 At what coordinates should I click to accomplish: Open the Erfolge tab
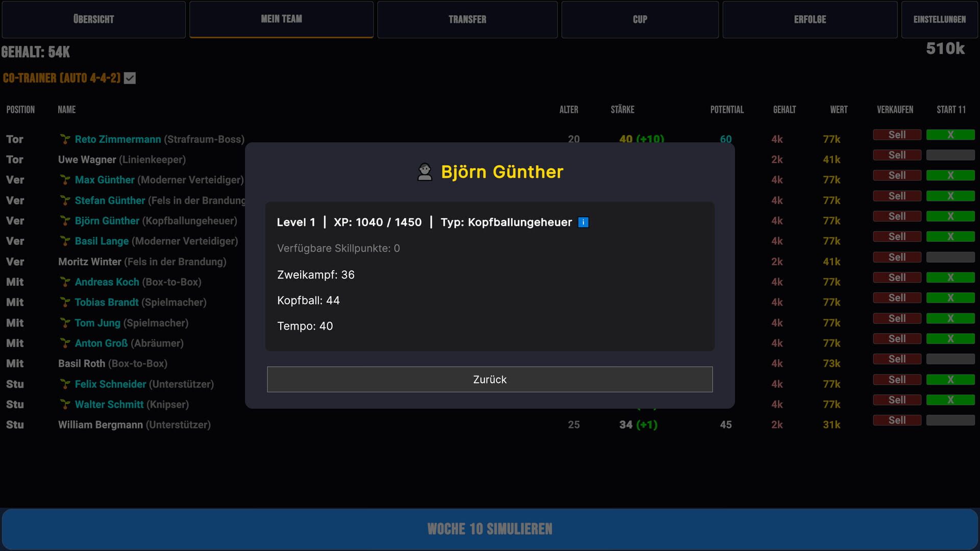pos(810,19)
